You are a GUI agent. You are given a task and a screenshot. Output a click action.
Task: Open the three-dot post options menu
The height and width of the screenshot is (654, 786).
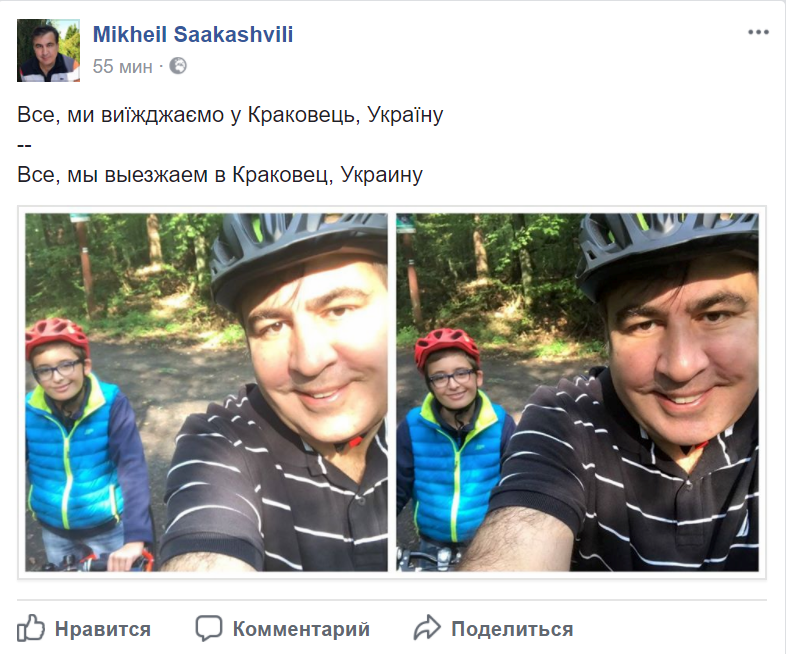point(758,33)
